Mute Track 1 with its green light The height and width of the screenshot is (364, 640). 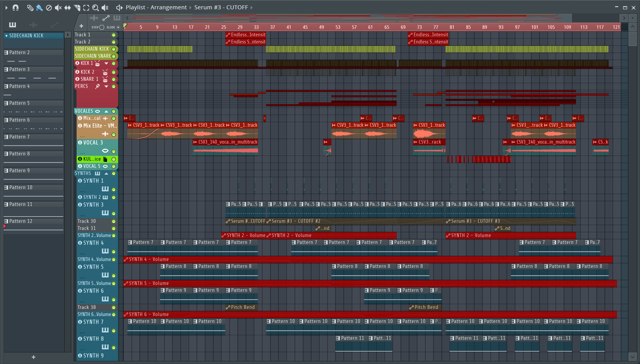click(x=114, y=35)
